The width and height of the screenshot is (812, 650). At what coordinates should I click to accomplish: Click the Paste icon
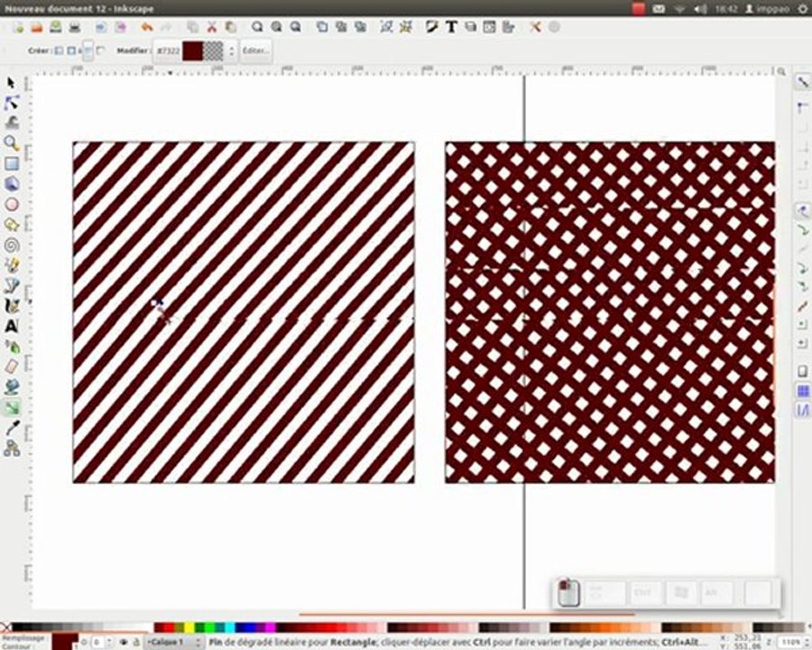tap(230, 27)
